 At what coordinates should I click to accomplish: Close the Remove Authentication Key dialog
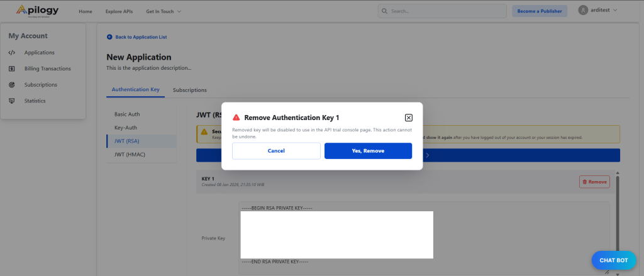[x=408, y=118]
